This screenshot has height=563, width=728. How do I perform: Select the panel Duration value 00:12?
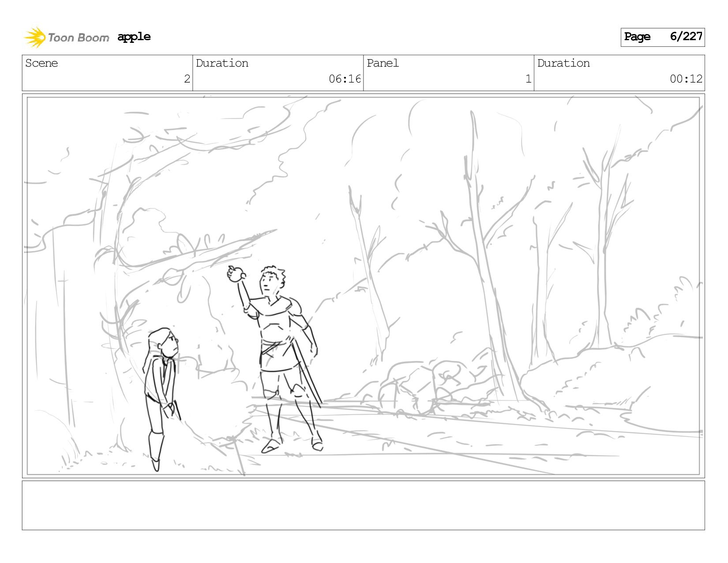click(x=686, y=79)
